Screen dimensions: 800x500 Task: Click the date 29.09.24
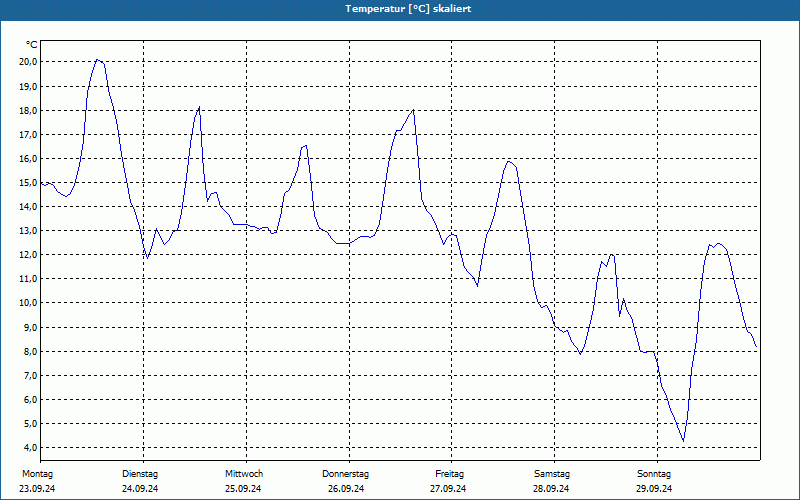[654, 489]
